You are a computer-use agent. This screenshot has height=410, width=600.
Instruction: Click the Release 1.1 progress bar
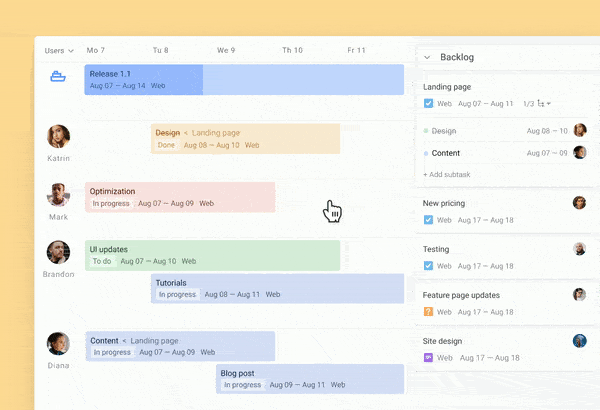coord(244,80)
